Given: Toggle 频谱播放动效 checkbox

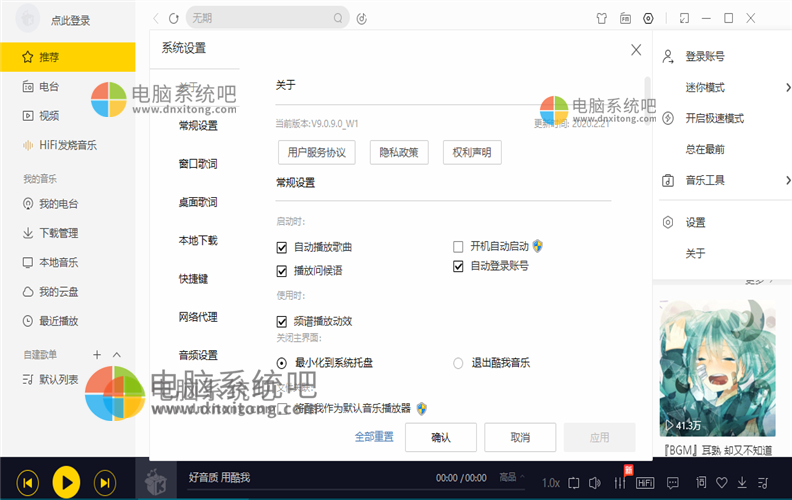Looking at the screenshot, I should click(x=282, y=321).
